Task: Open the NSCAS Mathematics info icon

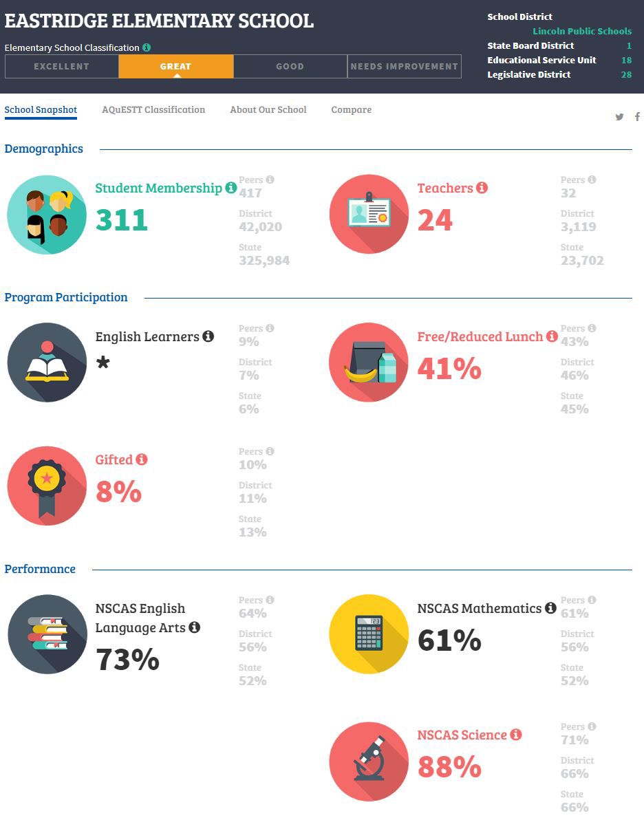Action: (550, 607)
